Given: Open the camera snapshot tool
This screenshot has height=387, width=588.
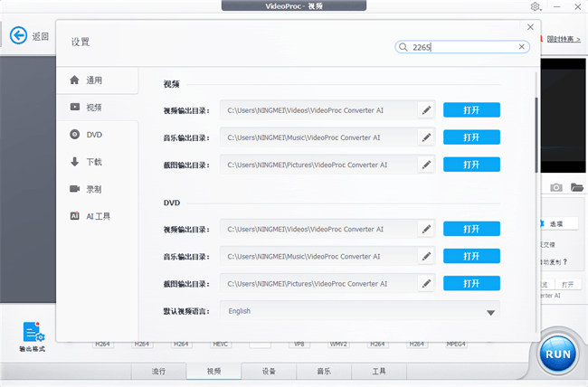Looking at the screenshot, I should tap(556, 187).
